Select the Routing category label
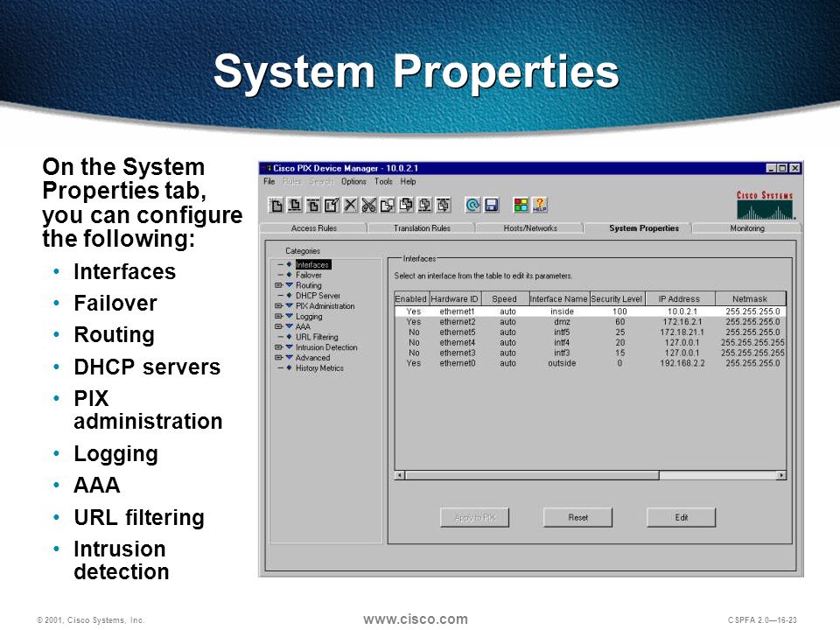Viewport: 840px width, 630px height. click(x=309, y=285)
